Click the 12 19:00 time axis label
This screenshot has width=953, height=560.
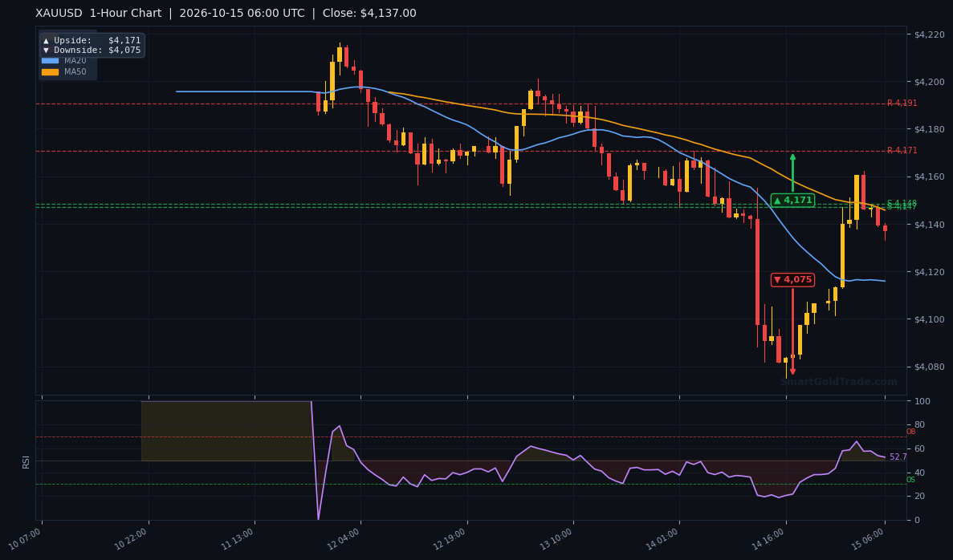click(x=450, y=539)
